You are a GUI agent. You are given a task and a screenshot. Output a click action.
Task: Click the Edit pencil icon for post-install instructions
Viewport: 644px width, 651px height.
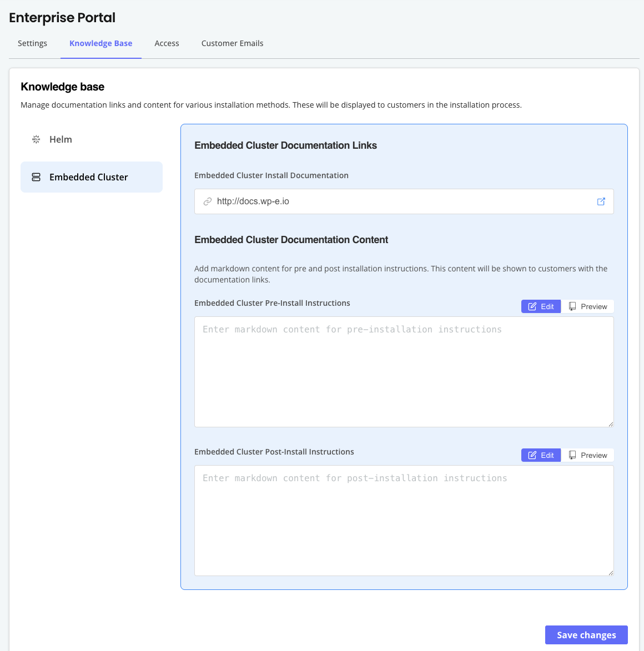(534, 455)
